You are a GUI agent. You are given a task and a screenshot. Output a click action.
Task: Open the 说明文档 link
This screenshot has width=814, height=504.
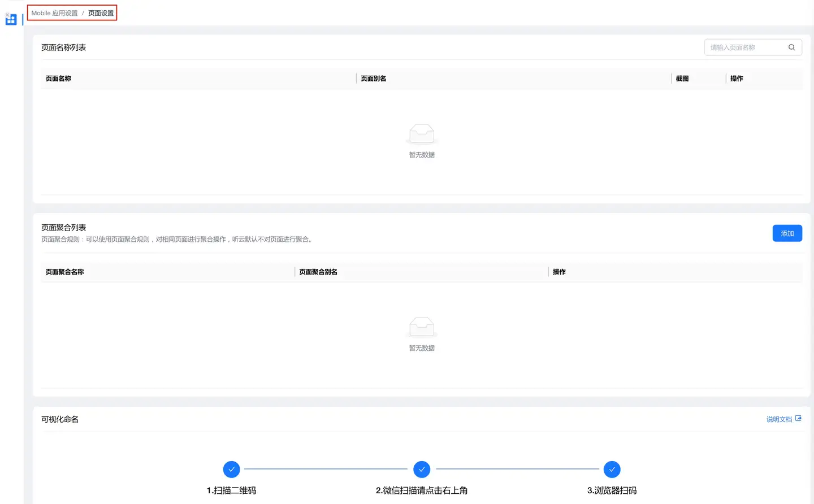coord(779,419)
